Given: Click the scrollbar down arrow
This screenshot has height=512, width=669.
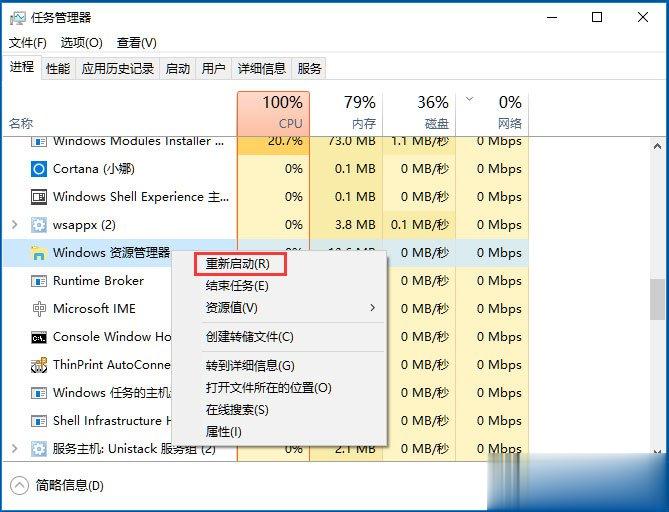Looking at the screenshot, I should click(657, 451).
